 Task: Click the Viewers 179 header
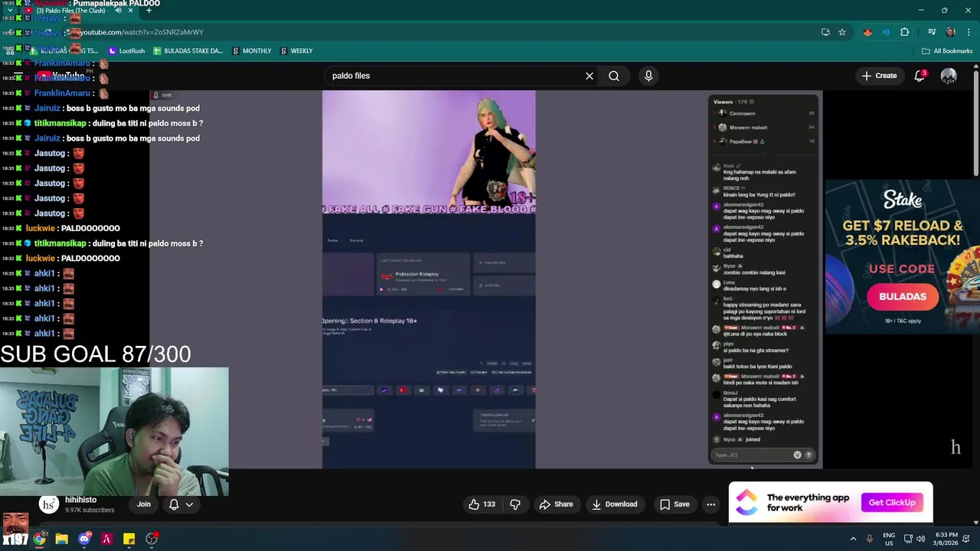733,102
